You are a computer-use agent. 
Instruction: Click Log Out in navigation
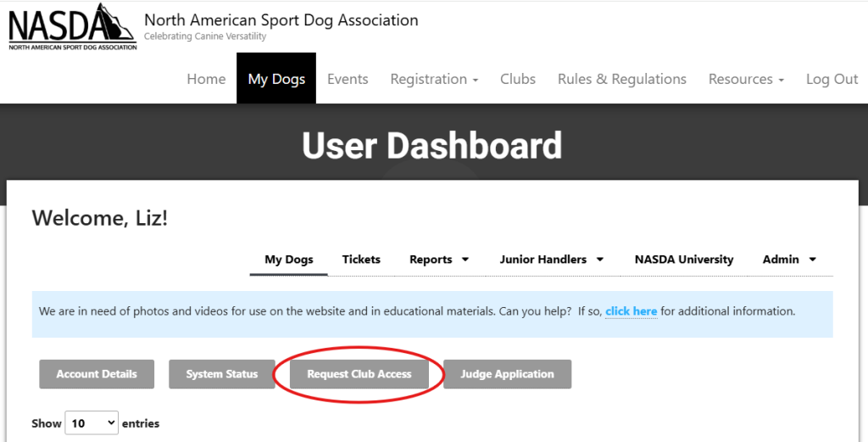[x=832, y=79]
